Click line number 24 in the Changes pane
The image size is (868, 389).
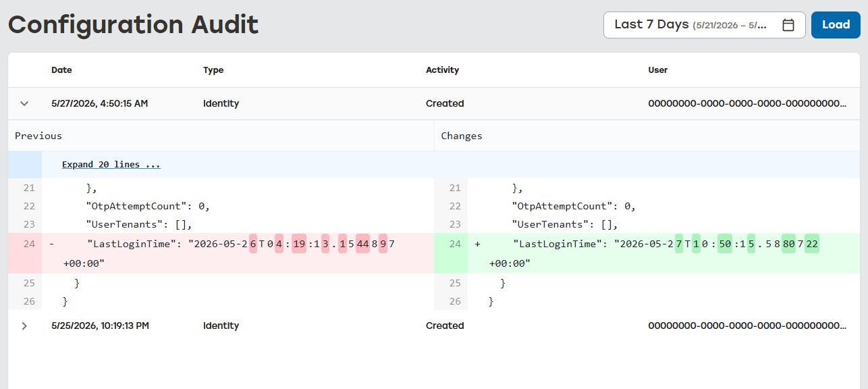point(455,244)
